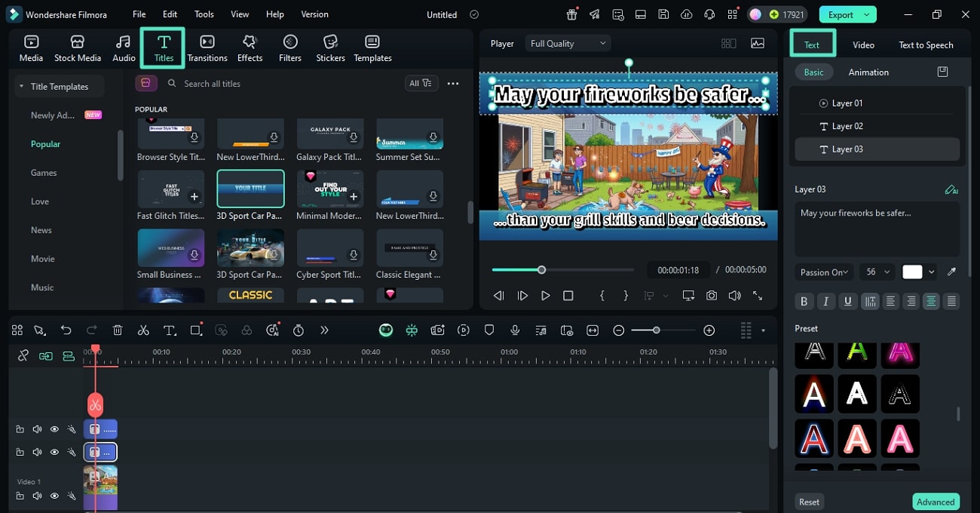Open the Export dropdown arrow
Image resolution: width=980 pixels, height=513 pixels.
[x=867, y=14]
